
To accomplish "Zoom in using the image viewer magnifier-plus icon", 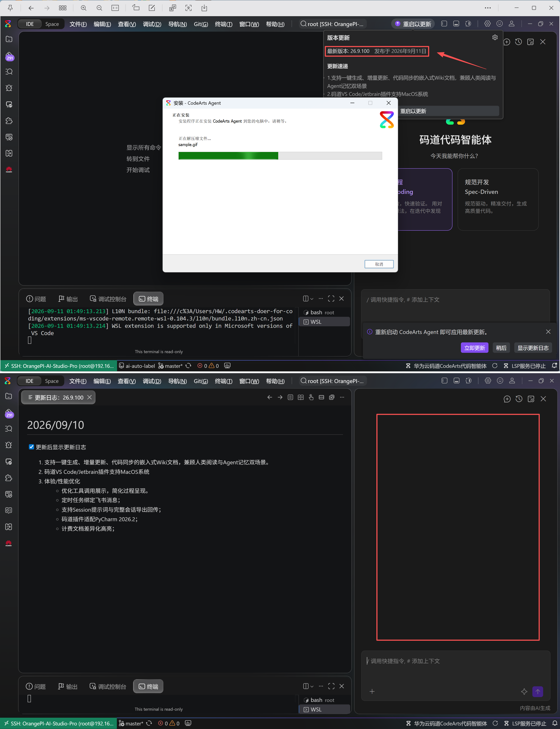I will [x=84, y=8].
